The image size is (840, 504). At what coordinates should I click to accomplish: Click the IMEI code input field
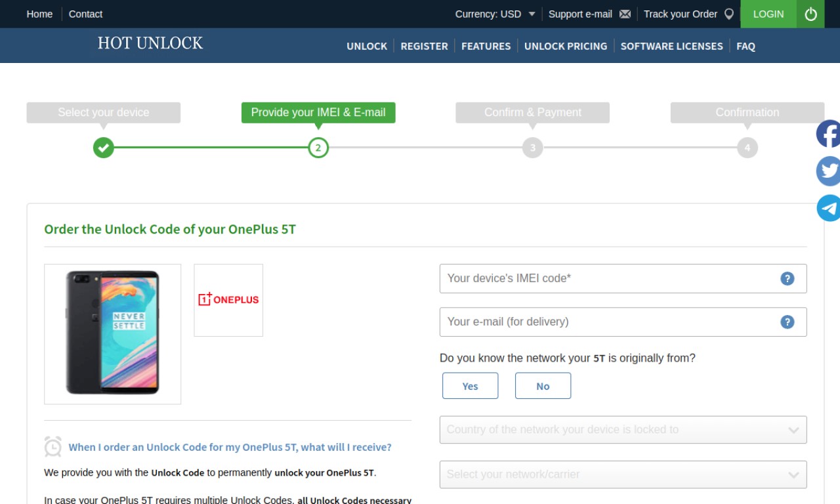(x=623, y=278)
